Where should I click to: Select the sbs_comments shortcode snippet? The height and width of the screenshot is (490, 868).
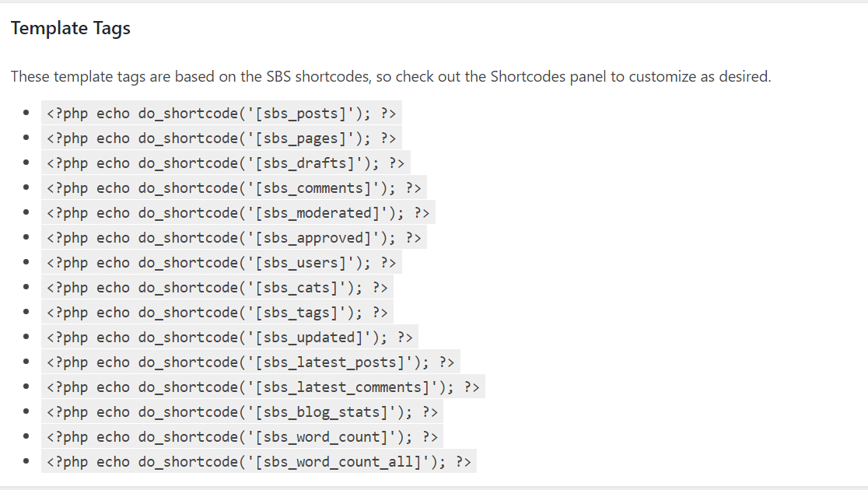point(234,187)
